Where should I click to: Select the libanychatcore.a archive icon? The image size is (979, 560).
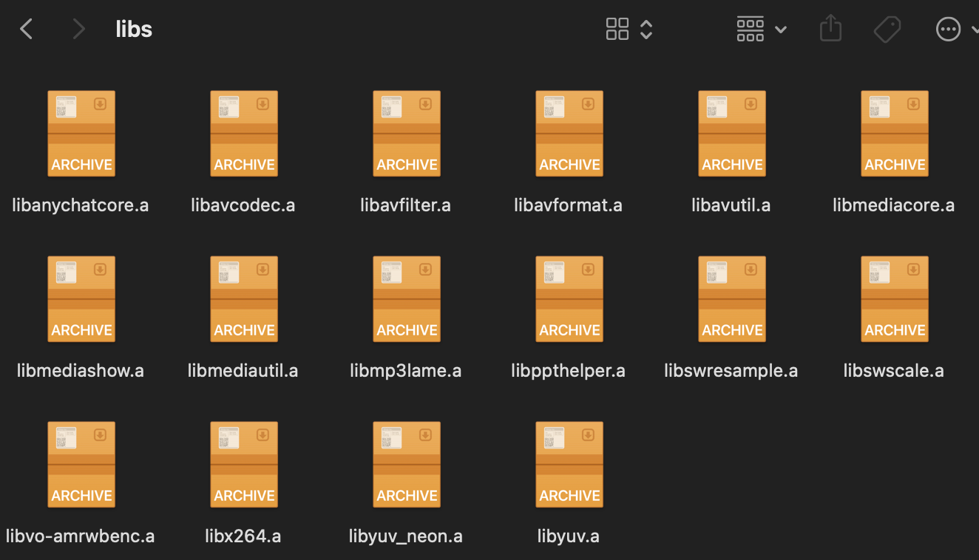pos(81,134)
